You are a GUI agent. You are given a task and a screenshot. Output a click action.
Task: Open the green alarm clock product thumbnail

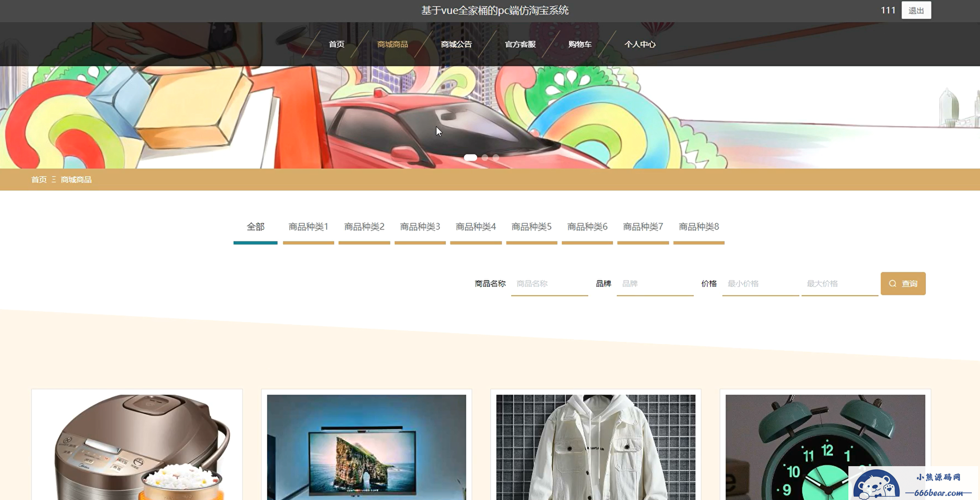tap(825, 447)
